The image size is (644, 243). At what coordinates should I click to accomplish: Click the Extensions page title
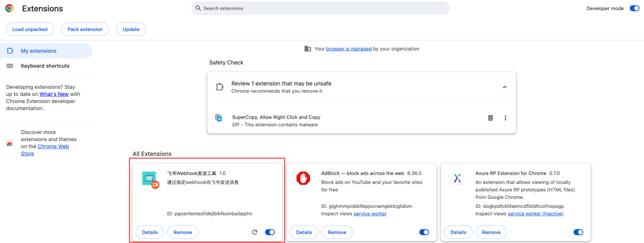click(43, 8)
